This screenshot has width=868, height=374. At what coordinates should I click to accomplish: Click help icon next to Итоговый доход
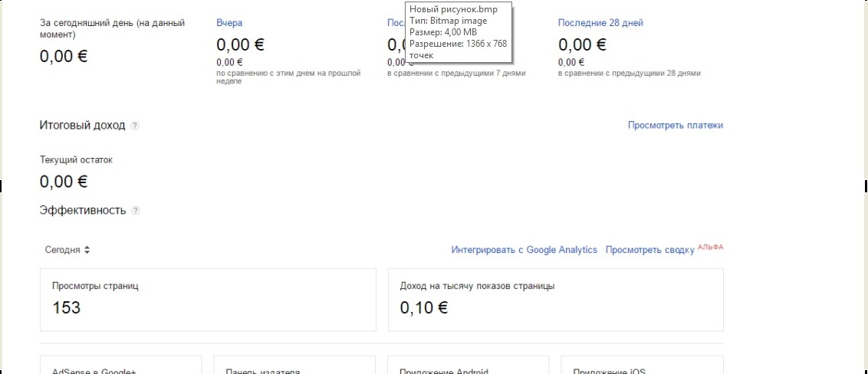tap(135, 126)
